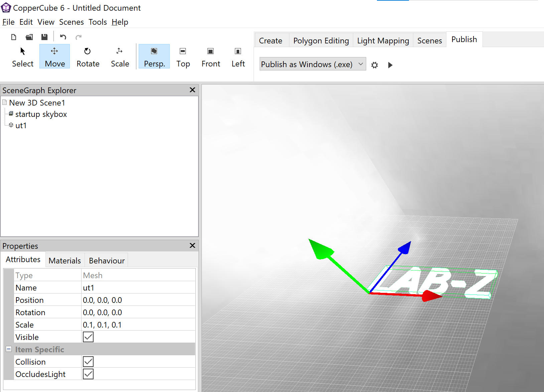Switch to Top view
544x392 pixels.
[x=183, y=57]
